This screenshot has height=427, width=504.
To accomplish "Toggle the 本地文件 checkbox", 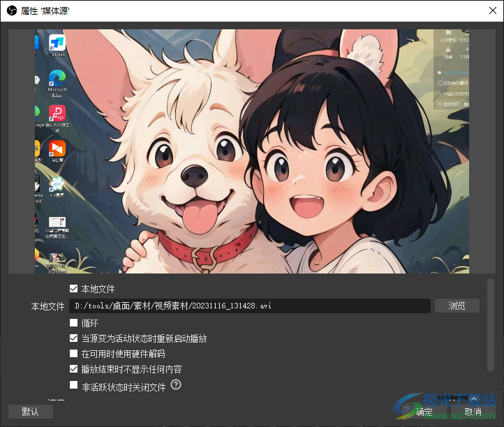I will tap(73, 289).
